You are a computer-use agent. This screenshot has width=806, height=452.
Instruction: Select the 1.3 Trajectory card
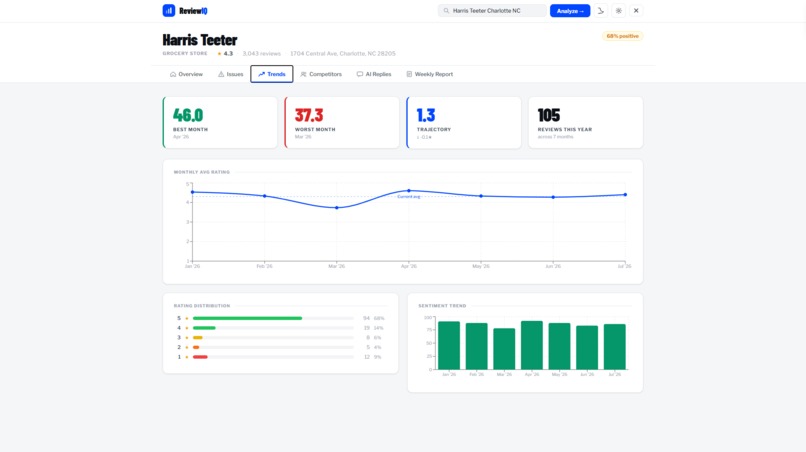click(464, 122)
